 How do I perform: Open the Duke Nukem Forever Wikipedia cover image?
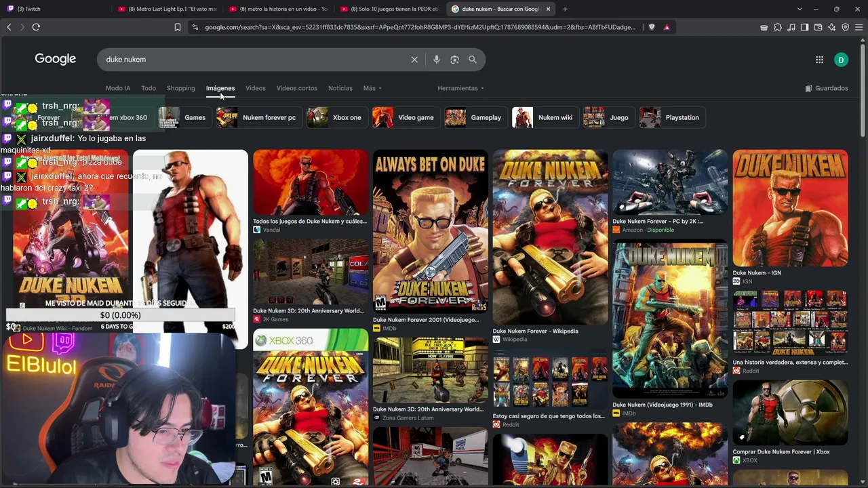click(x=551, y=237)
